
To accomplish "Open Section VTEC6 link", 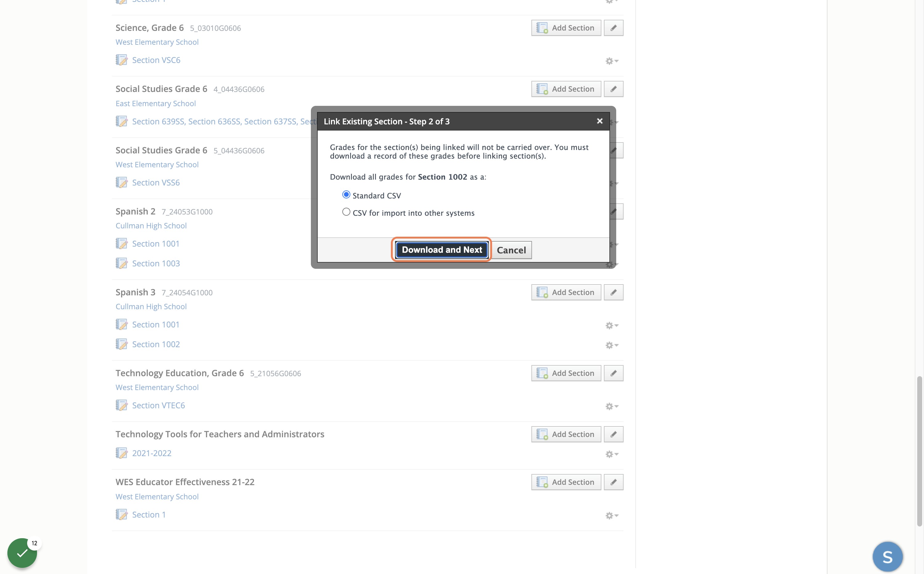I will point(158,406).
